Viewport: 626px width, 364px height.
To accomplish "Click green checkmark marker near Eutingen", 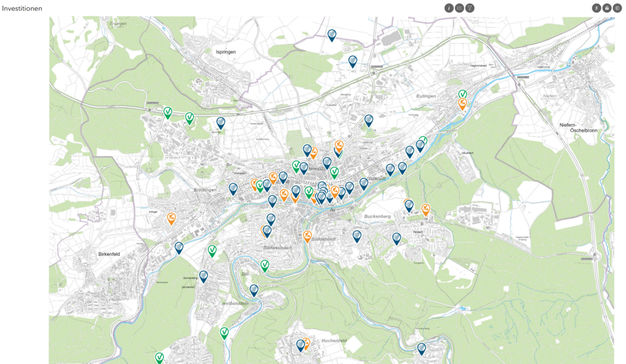I will [463, 94].
